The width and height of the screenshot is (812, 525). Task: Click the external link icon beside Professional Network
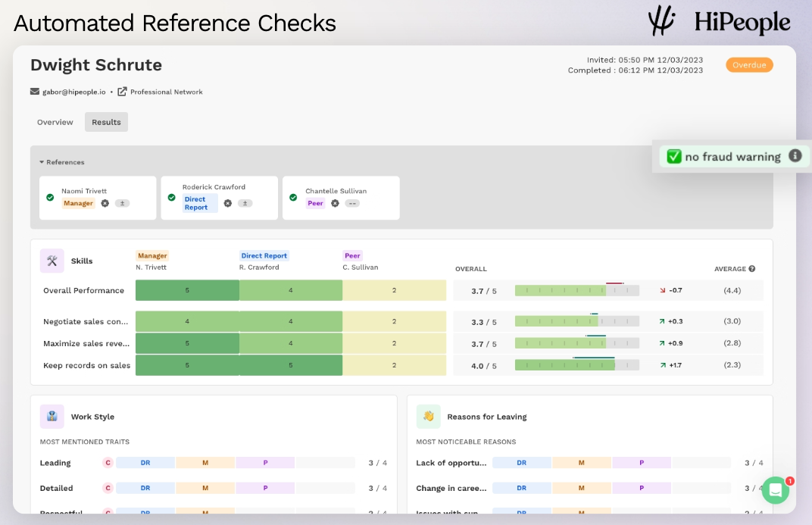(x=122, y=92)
